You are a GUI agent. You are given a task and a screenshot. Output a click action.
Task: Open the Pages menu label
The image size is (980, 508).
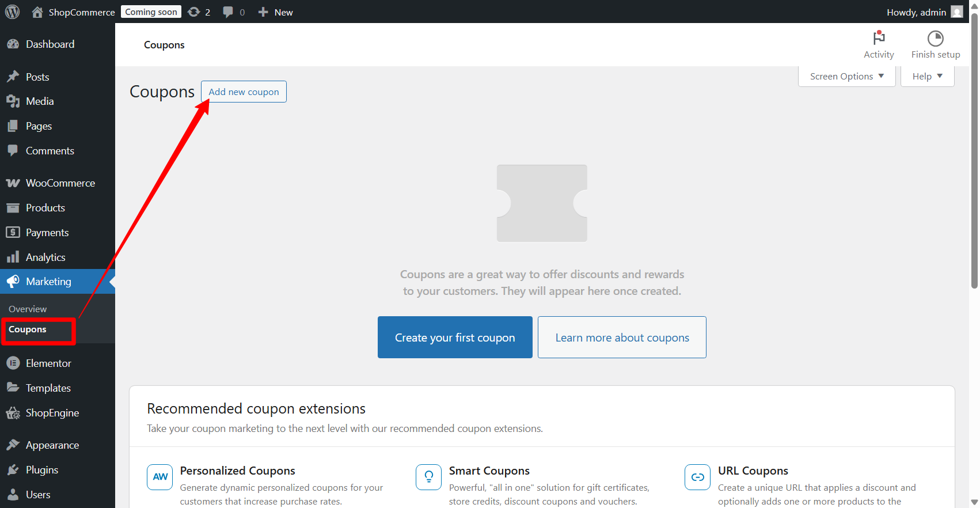coord(39,126)
